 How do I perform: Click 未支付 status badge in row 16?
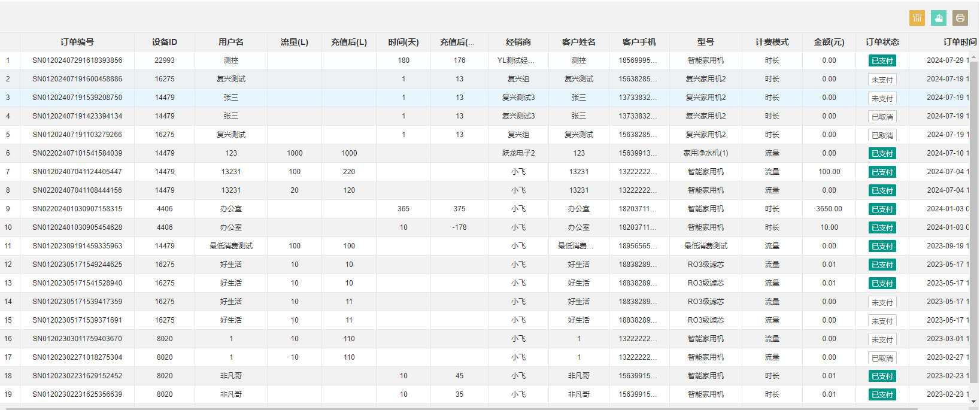click(882, 339)
